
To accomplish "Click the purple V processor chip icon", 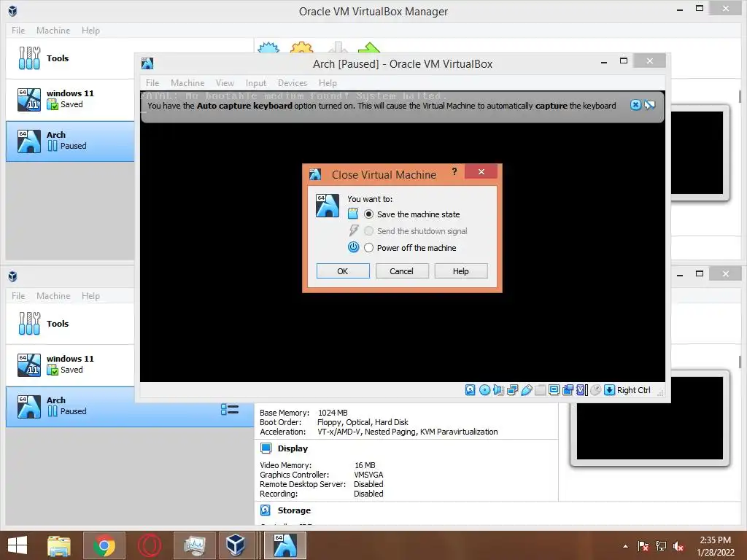I will [581, 390].
